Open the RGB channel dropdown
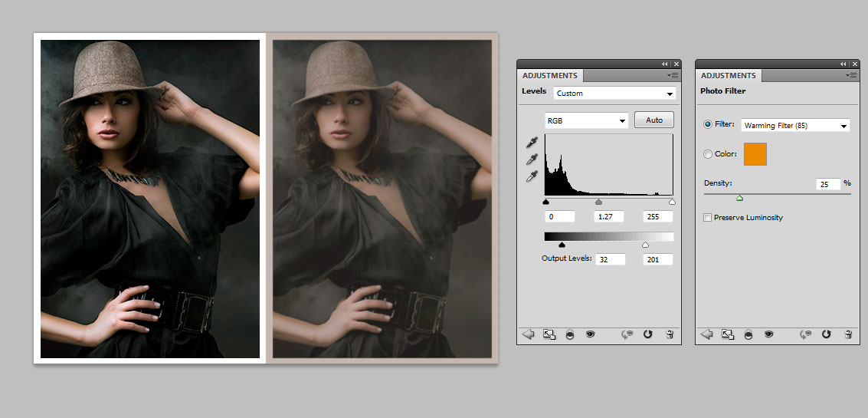 click(x=586, y=120)
